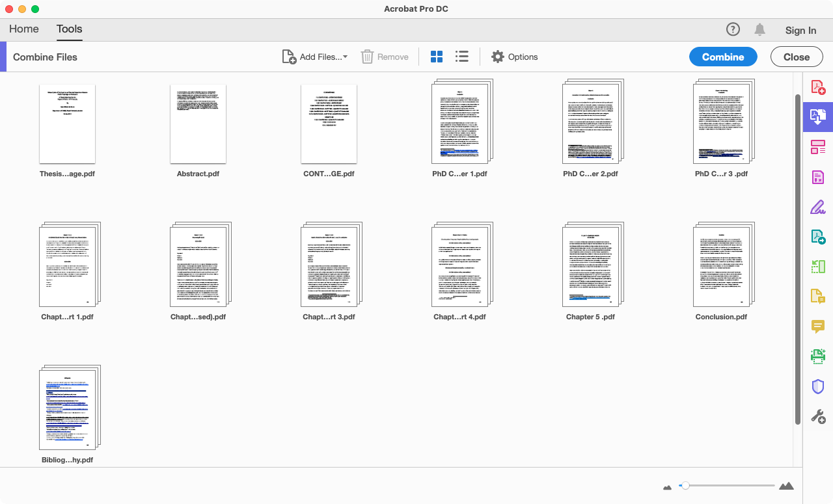The height and width of the screenshot is (504, 833).
Task: Click the Options gear icon
Action: (498, 57)
